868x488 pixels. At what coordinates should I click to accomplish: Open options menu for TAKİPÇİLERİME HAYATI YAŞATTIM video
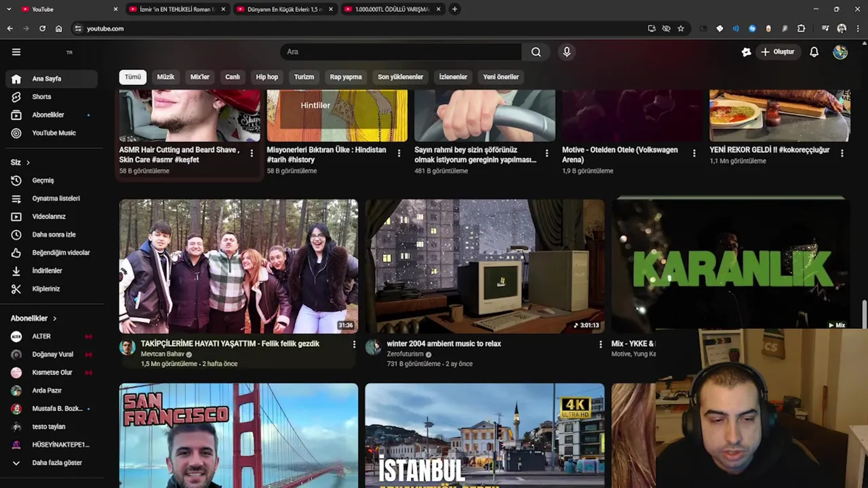[353, 345]
